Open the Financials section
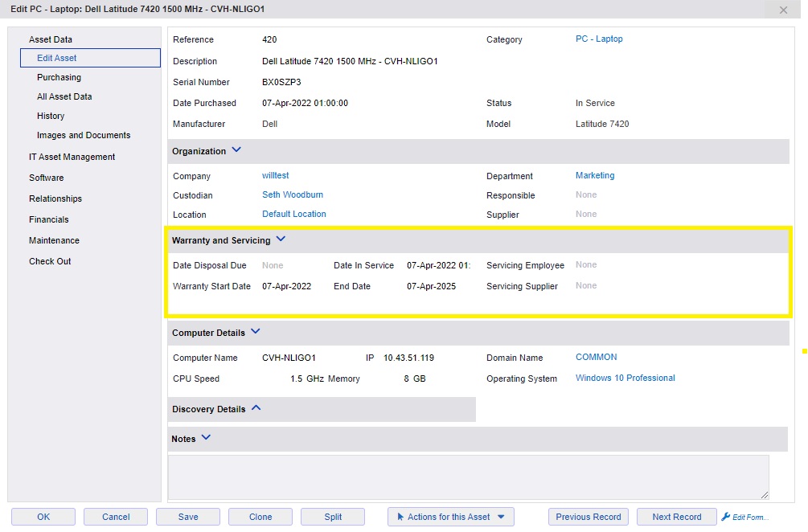Viewport: 808px width, 532px height. tap(48, 219)
